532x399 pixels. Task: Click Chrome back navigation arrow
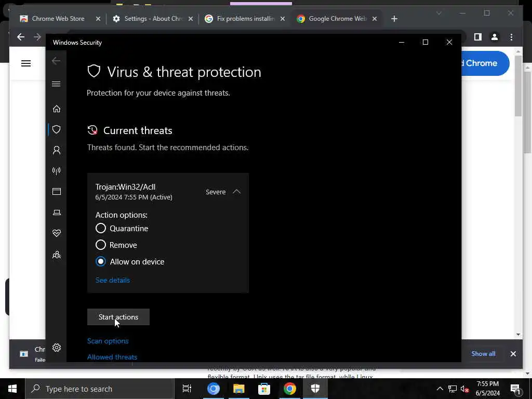coord(21,37)
